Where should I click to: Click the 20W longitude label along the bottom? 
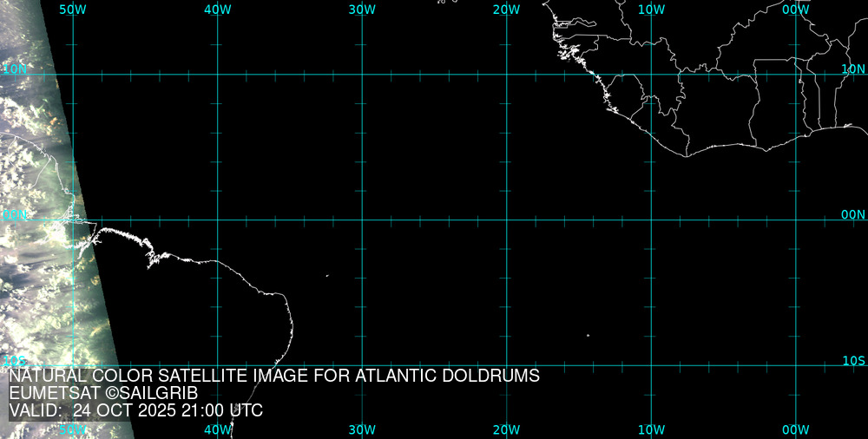point(506,429)
